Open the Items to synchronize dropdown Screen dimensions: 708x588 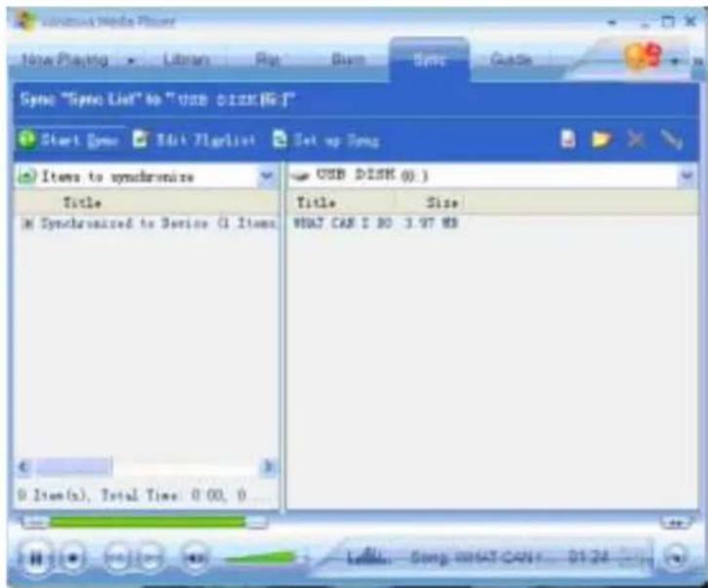pyautogui.click(x=266, y=176)
